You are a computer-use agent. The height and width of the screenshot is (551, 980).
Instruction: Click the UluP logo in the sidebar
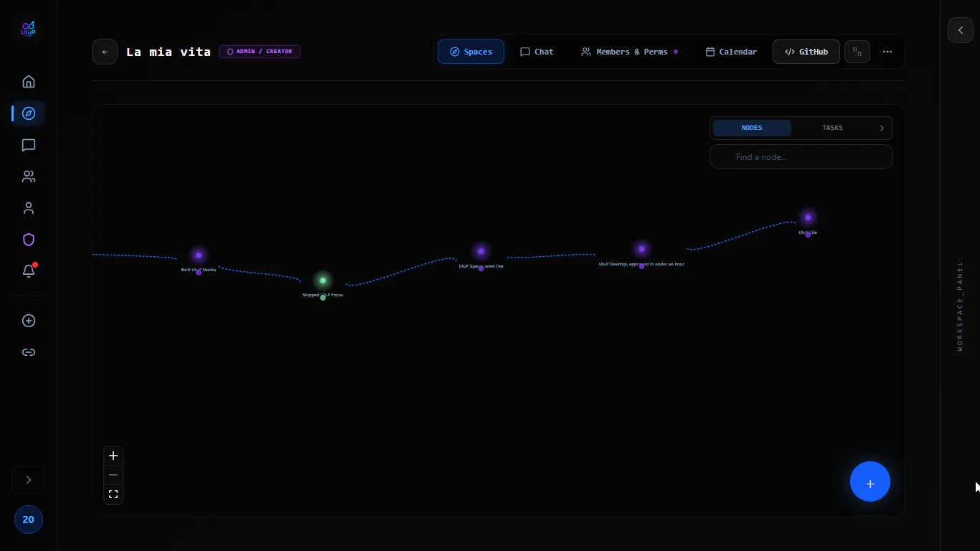coord(29,29)
